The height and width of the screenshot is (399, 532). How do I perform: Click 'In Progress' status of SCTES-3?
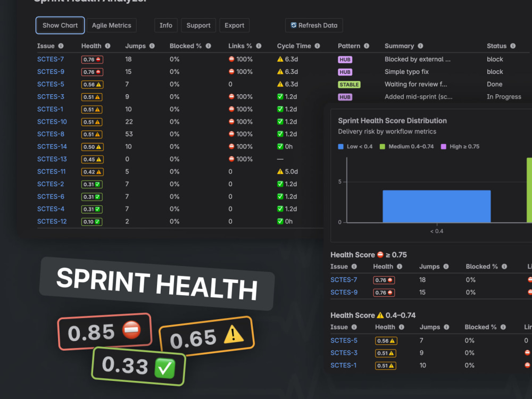(x=504, y=97)
